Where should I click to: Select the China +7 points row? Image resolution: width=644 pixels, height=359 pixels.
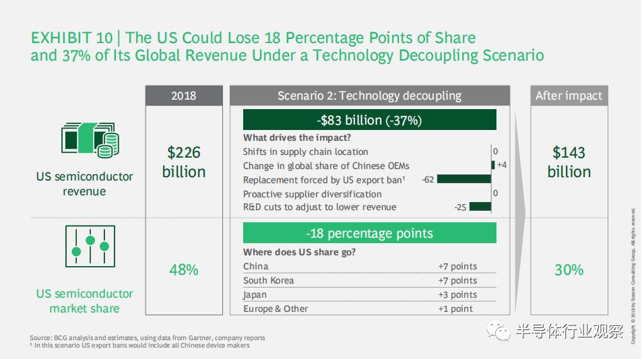click(370, 266)
